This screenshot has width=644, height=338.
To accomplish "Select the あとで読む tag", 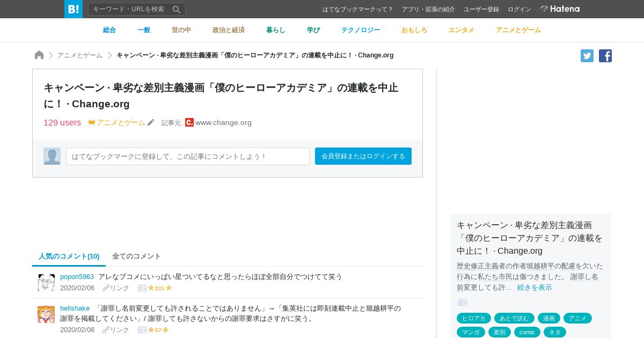I will click(514, 318).
